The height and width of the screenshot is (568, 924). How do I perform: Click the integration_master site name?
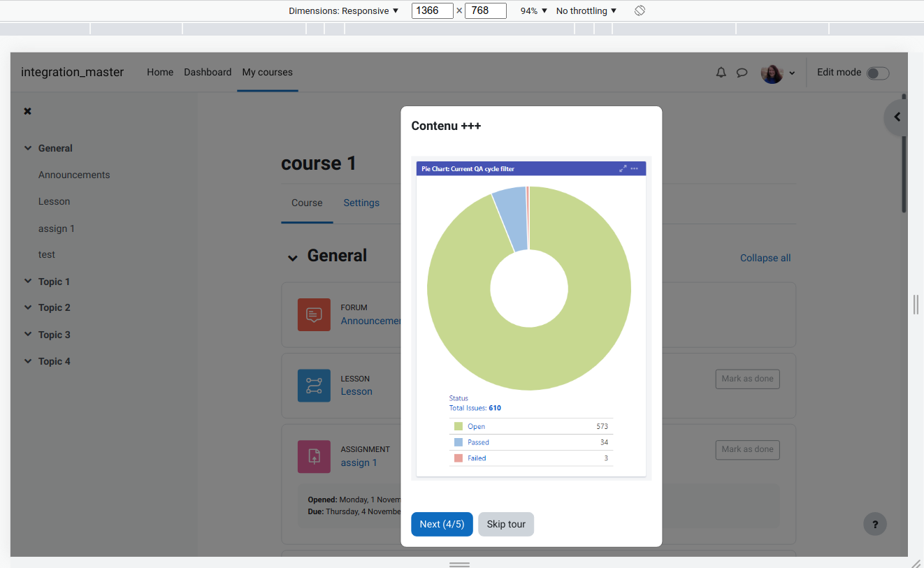(x=72, y=72)
